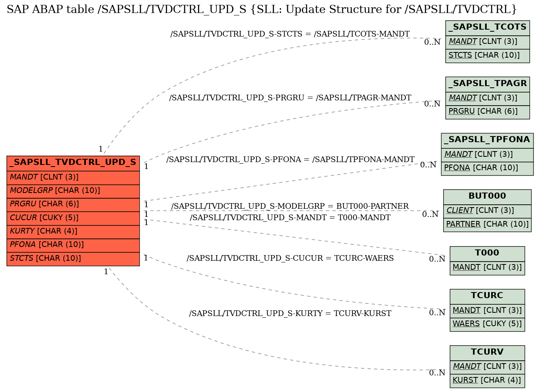540x392 pixels.
Task: Open the BUT000 table header
Action: [487, 196]
